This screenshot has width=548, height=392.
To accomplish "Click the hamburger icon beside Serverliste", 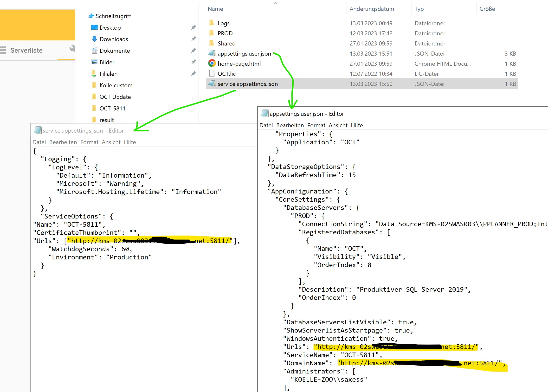I will coord(3,50).
